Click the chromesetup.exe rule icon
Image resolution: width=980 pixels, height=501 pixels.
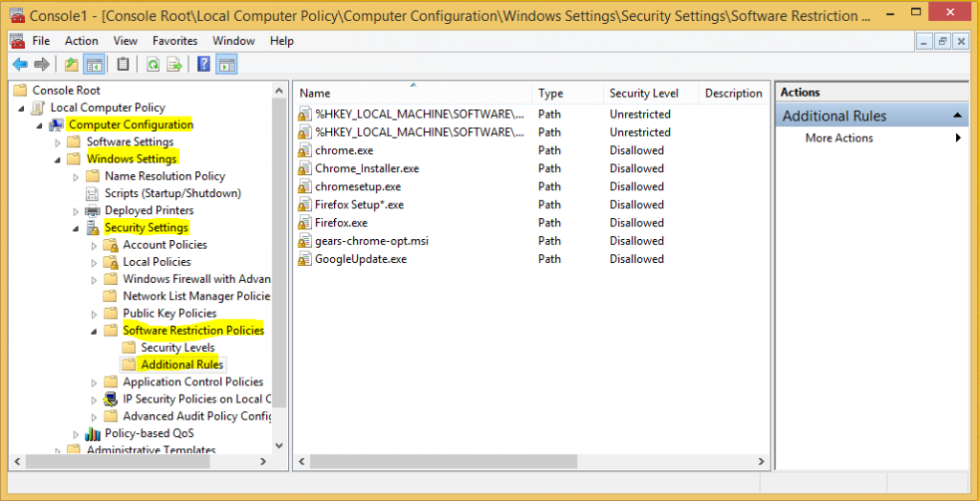click(x=304, y=186)
